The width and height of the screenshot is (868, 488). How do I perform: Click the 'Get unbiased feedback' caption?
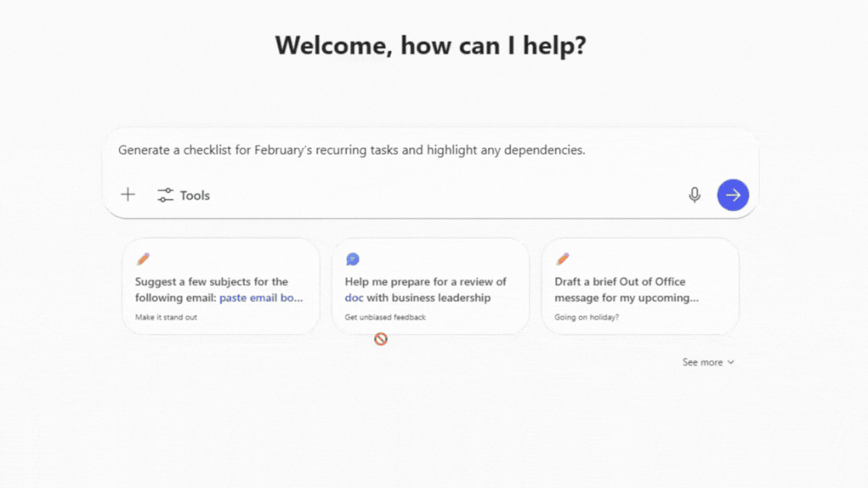pos(385,318)
